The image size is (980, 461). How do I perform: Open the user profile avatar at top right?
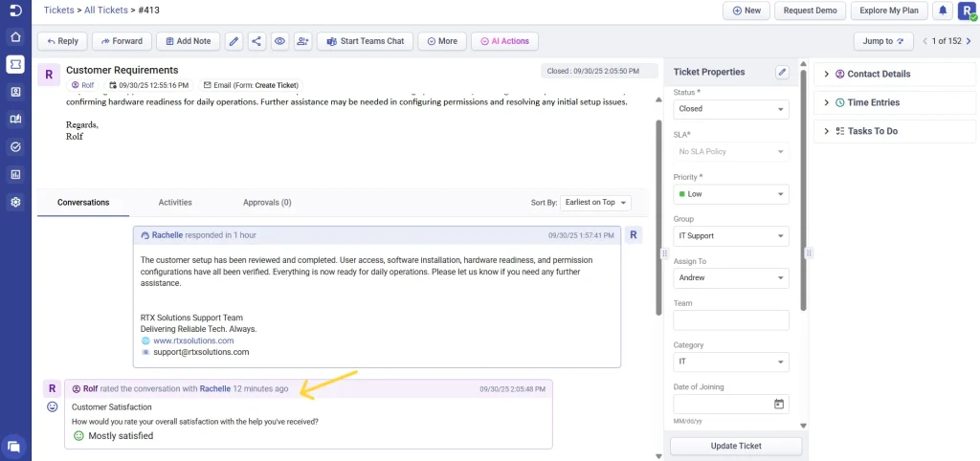[967, 11]
